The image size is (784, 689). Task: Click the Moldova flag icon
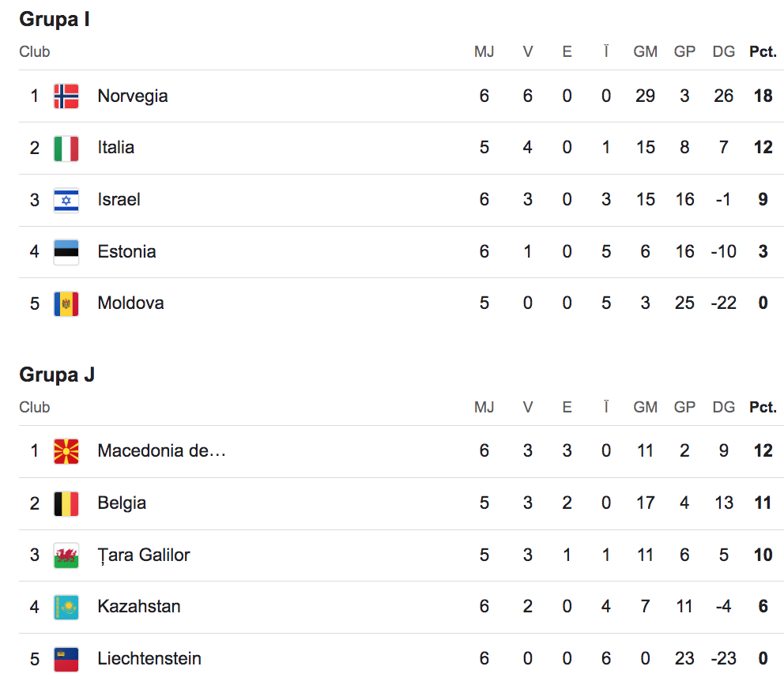point(66,303)
